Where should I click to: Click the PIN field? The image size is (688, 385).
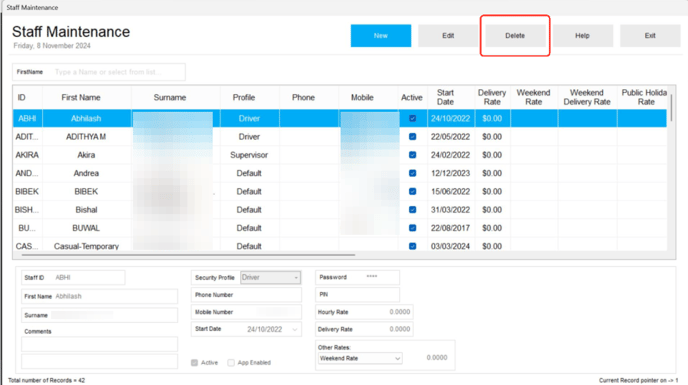[x=358, y=295]
